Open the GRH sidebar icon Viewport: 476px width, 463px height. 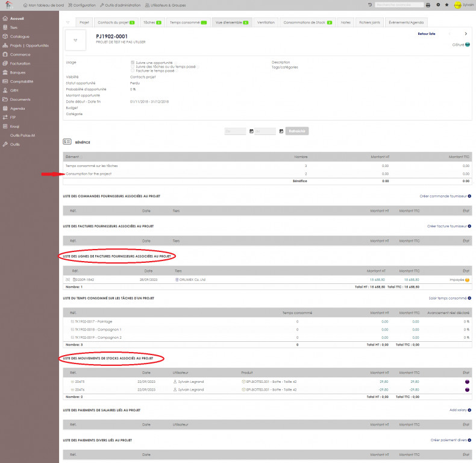(5, 90)
